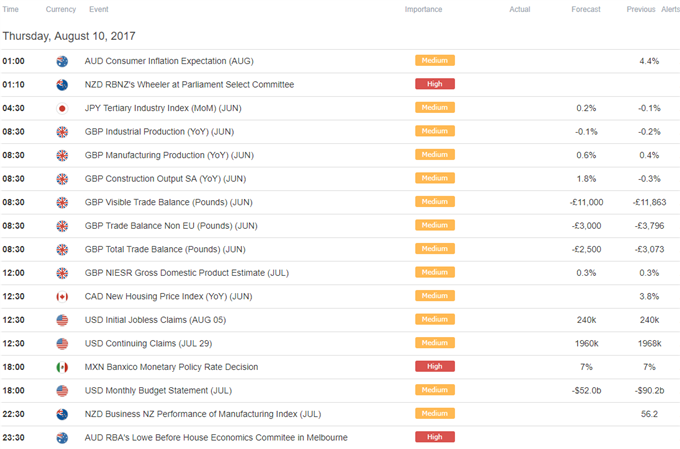Viewport: 680px width, 449px height.
Task: Click the US flag beside USD Continuing Claims
Action: click(x=62, y=344)
